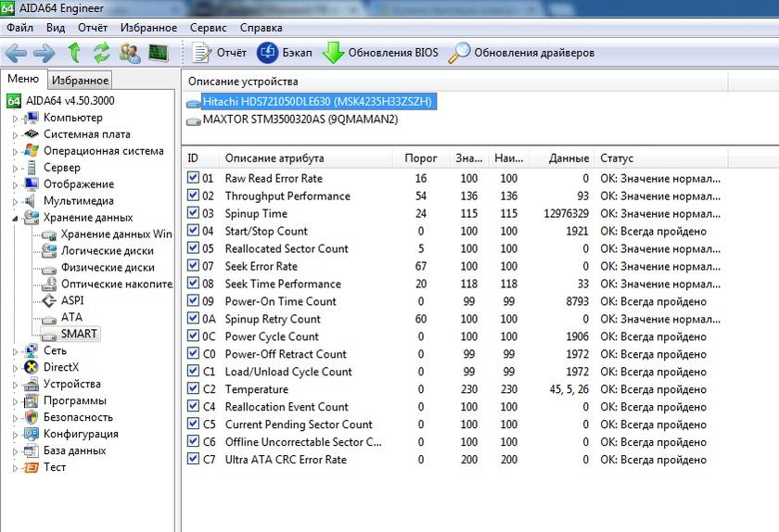This screenshot has width=779, height=532.
Task: Expand the Сервер branch arrow
Action: [15, 169]
